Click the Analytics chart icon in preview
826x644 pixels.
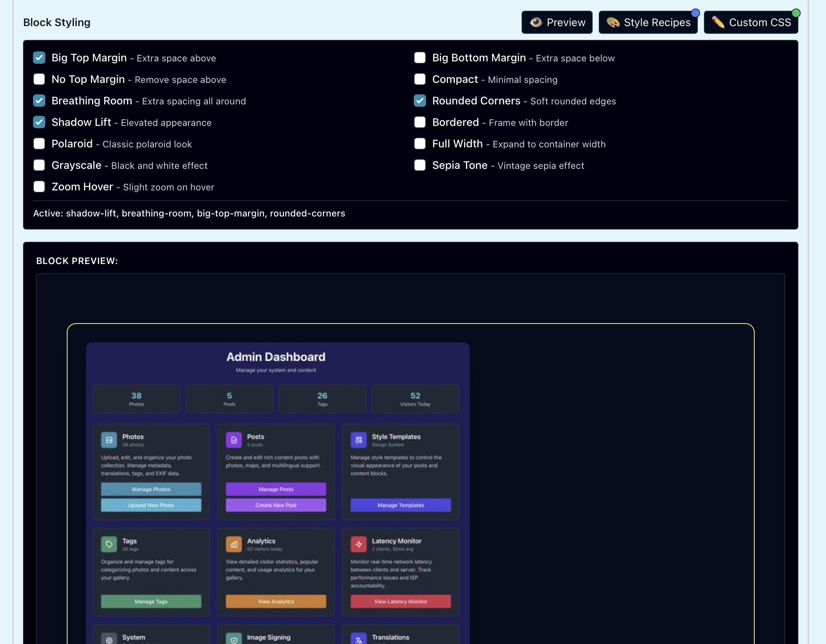234,544
